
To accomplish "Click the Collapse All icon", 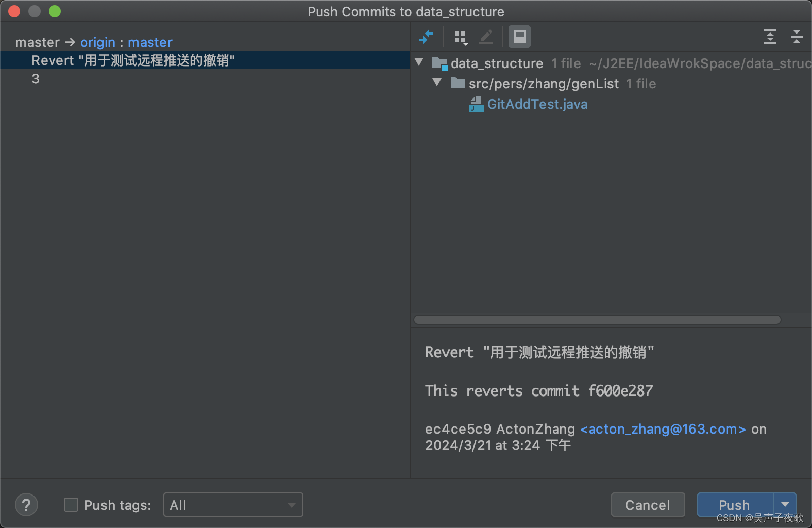I will (x=797, y=37).
